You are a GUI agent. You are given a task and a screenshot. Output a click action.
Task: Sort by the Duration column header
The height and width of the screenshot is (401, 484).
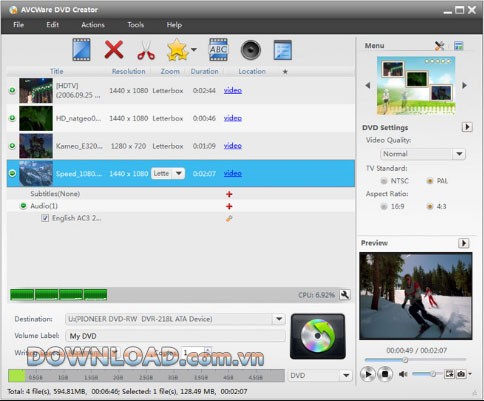click(x=204, y=71)
